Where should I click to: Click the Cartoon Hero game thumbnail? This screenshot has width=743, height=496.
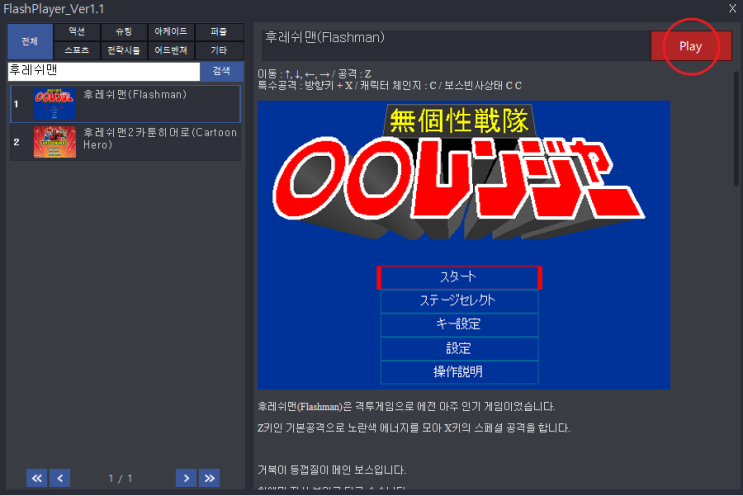click(54, 142)
